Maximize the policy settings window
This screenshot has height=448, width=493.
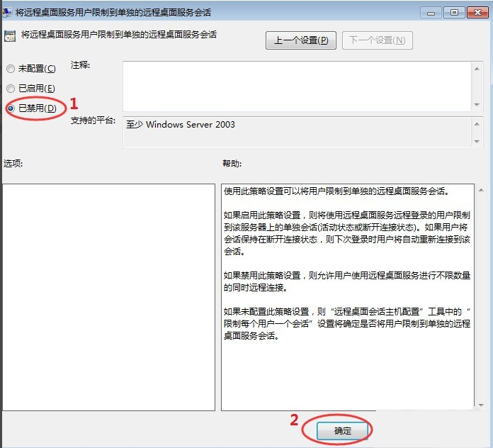tap(453, 12)
